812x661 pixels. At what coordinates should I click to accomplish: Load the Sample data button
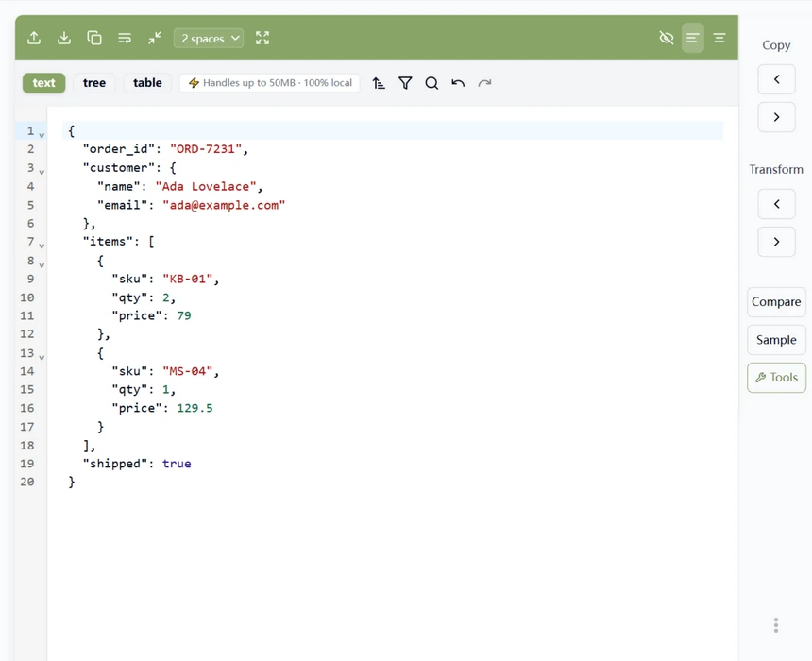coord(776,340)
